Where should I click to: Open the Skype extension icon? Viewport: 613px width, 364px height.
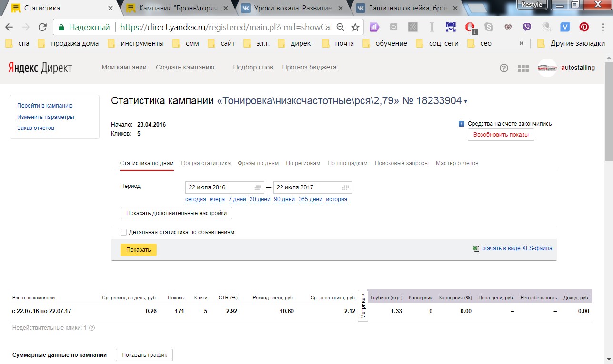489,27
